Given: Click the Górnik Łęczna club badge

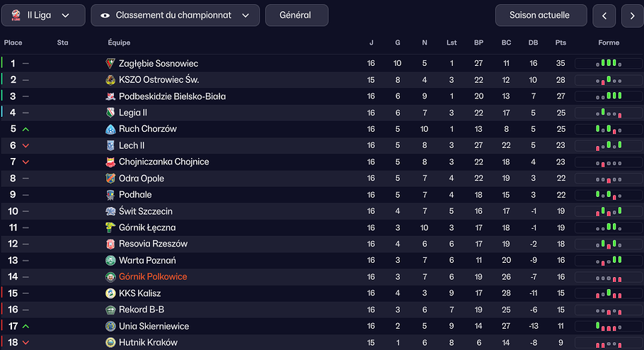Looking at the screenshot, I should point(110,227).
